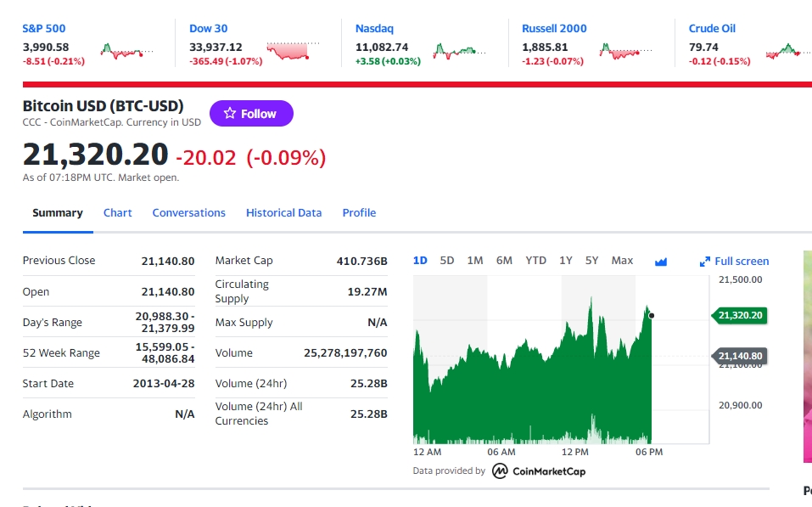Open the Nasdaq mini sparkline chart
Viewport: 812px width, 507px height.
point(459,51)
